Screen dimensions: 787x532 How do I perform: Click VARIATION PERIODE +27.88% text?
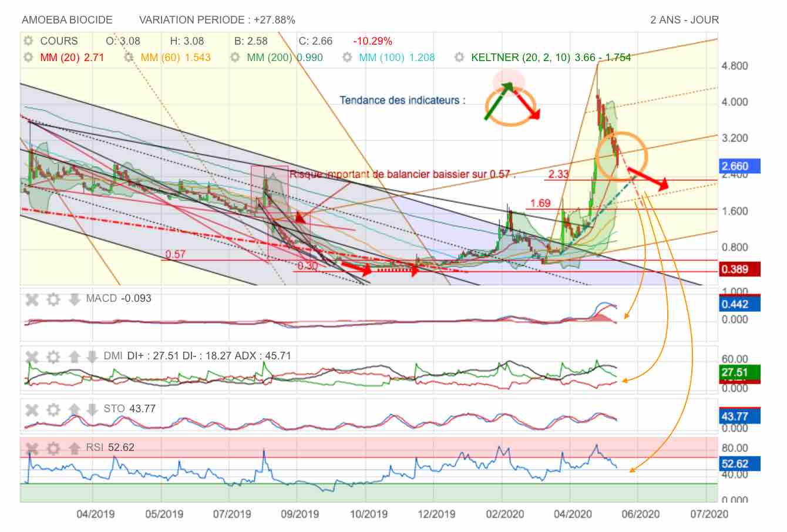pos(217,20)
